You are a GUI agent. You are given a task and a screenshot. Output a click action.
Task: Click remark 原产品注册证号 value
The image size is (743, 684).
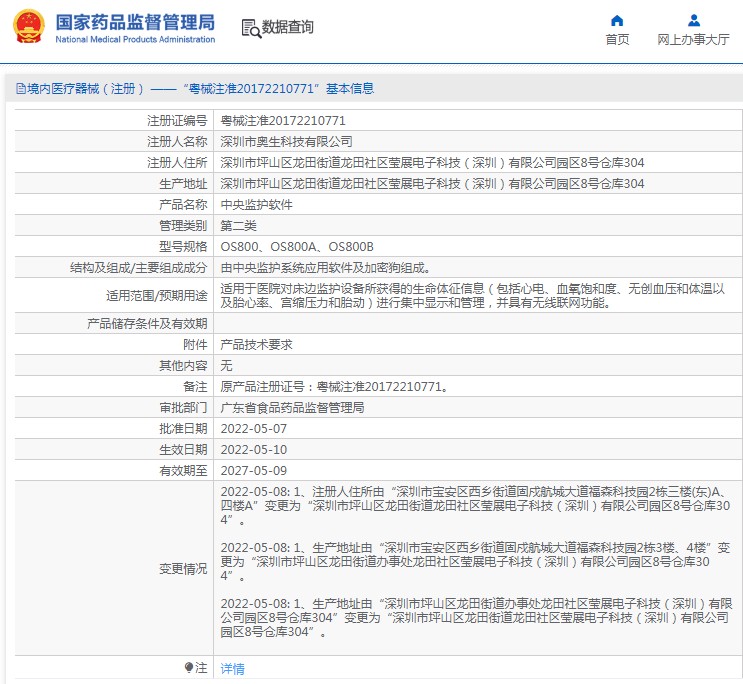tap(334, 387)
